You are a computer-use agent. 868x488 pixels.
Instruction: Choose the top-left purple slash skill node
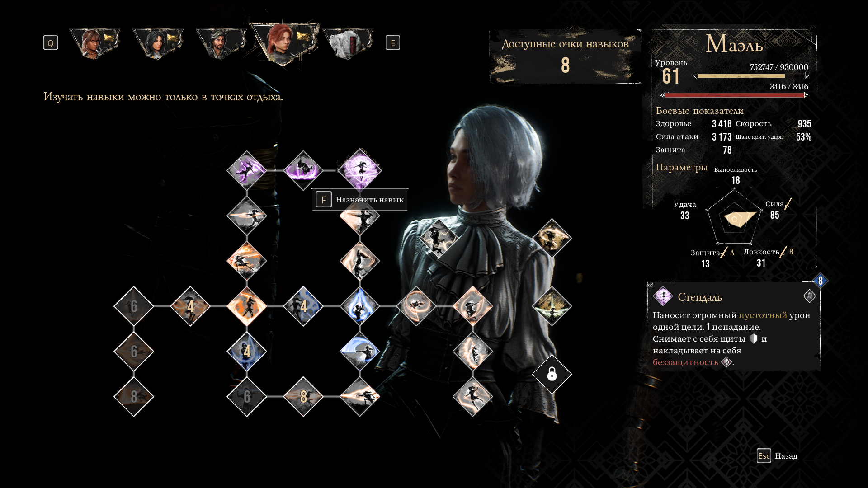tap(247, 170)
